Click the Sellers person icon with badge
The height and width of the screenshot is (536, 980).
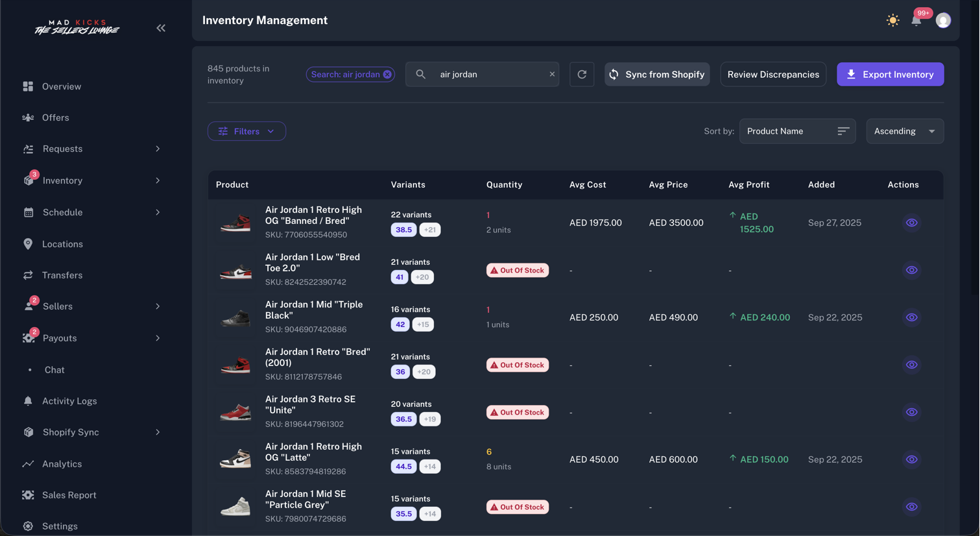[29, 306]
